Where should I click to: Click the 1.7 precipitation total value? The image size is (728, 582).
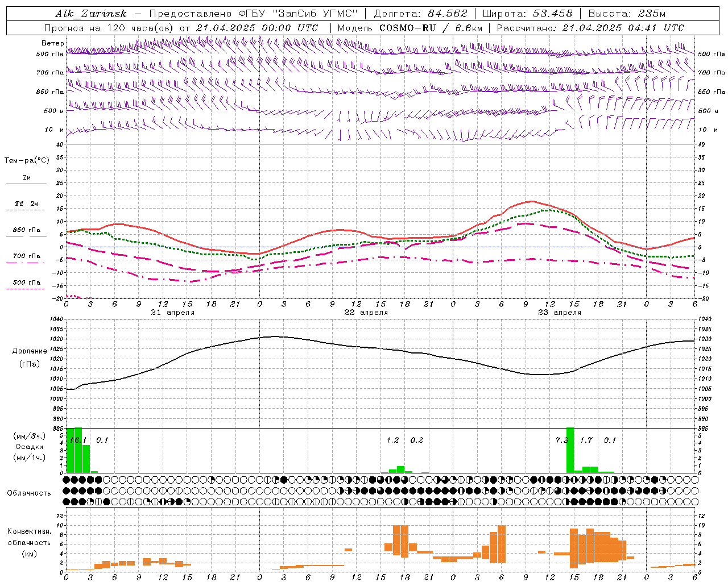tap(586, 440)
